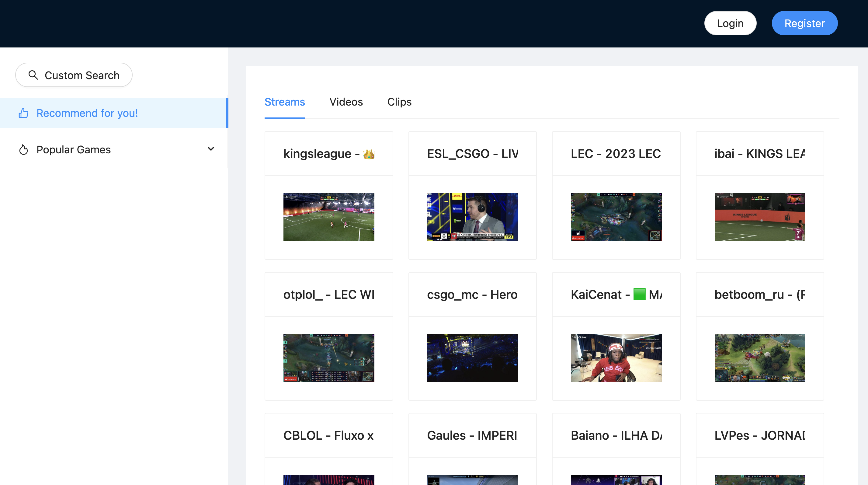Switch to the Videos tab
Viewport: 868px width, 485px height.
tap(346, 102)
